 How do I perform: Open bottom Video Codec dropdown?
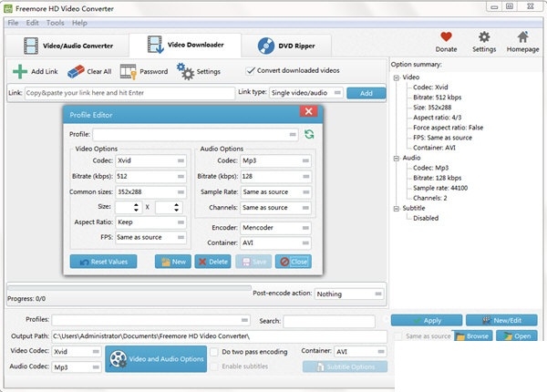click(x=77, y=352)
